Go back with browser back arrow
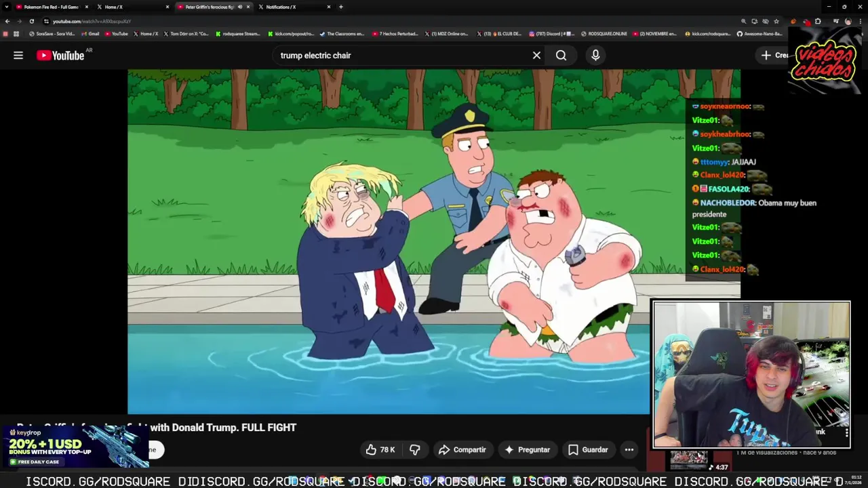The width and height of the screenshot is (868, 488). (7, 21)
